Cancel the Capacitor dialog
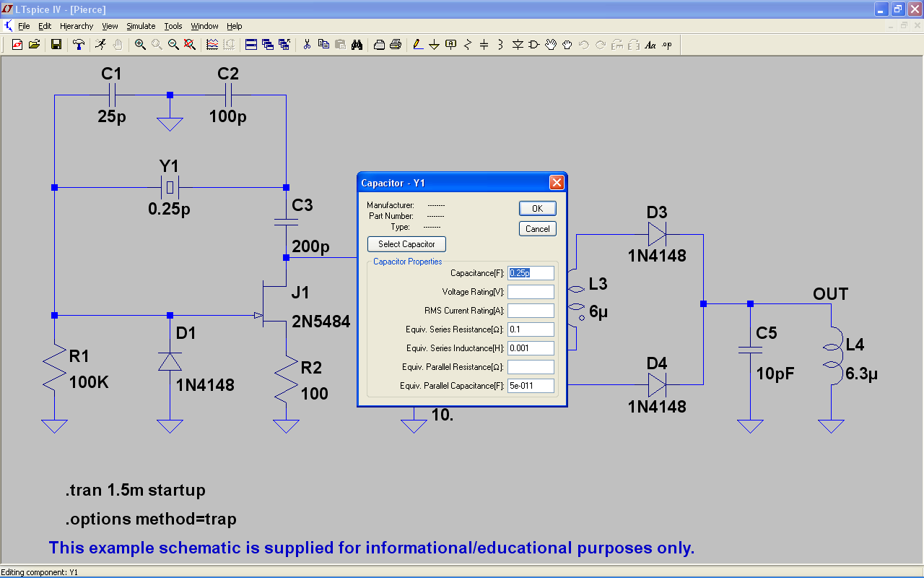 click(537, 229)
